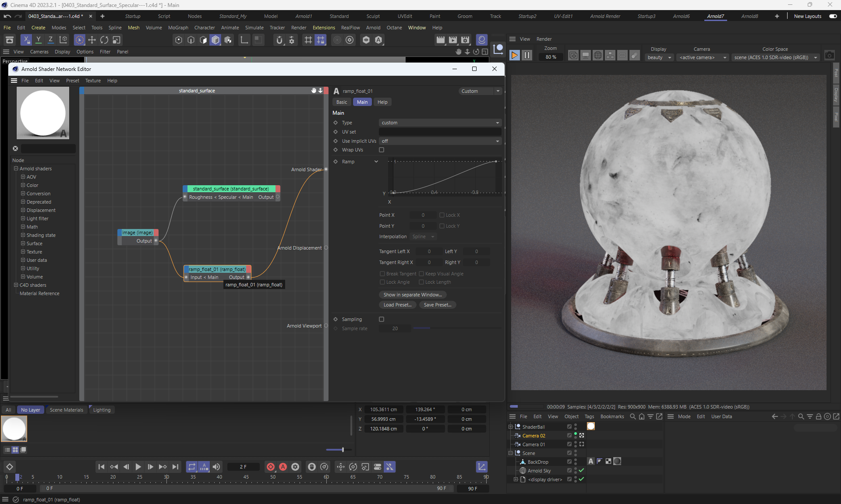Screen dimensions: 841x504
Task: Go to end of animation
Action: pos(175,467)
